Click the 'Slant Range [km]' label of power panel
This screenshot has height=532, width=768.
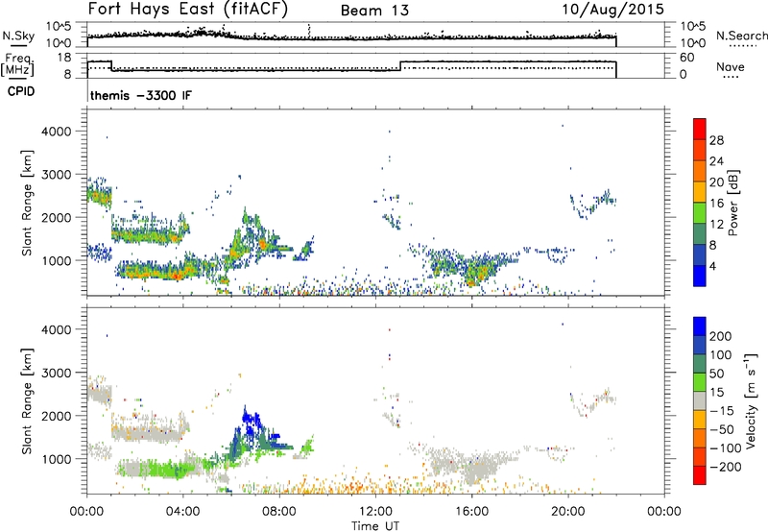[x=27, y=203]
